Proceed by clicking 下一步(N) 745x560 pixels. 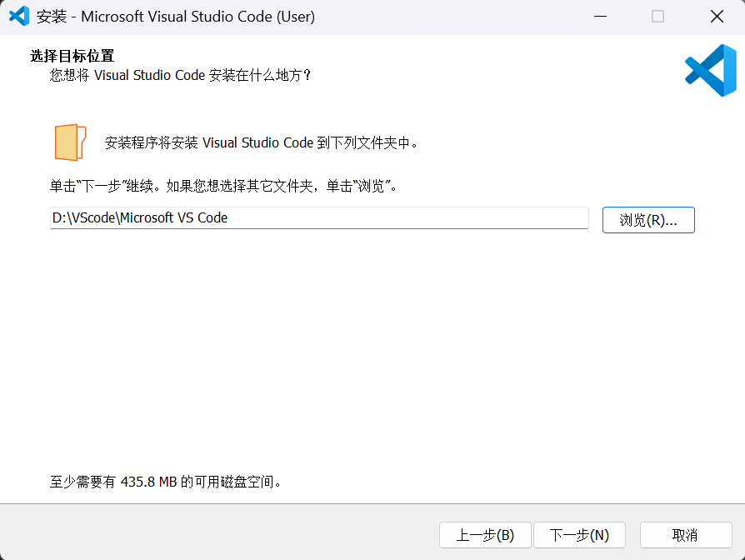578,535
